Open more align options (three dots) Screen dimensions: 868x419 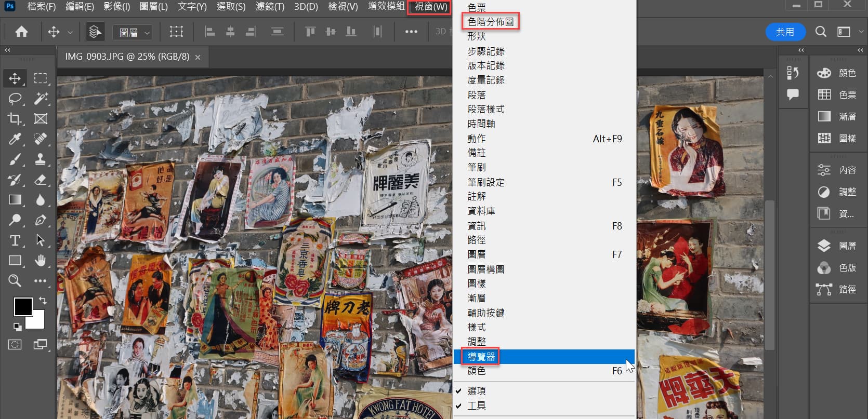(x=411, y=32)
